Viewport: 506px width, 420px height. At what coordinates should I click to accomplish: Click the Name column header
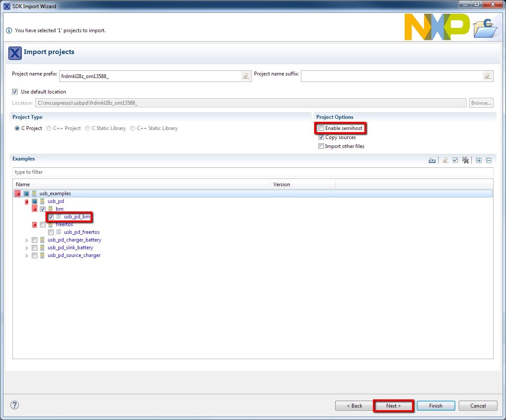(142, 184)
